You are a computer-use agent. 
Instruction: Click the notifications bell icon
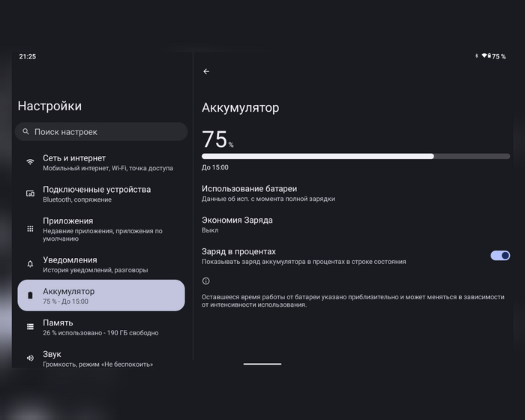click(30, 264)
